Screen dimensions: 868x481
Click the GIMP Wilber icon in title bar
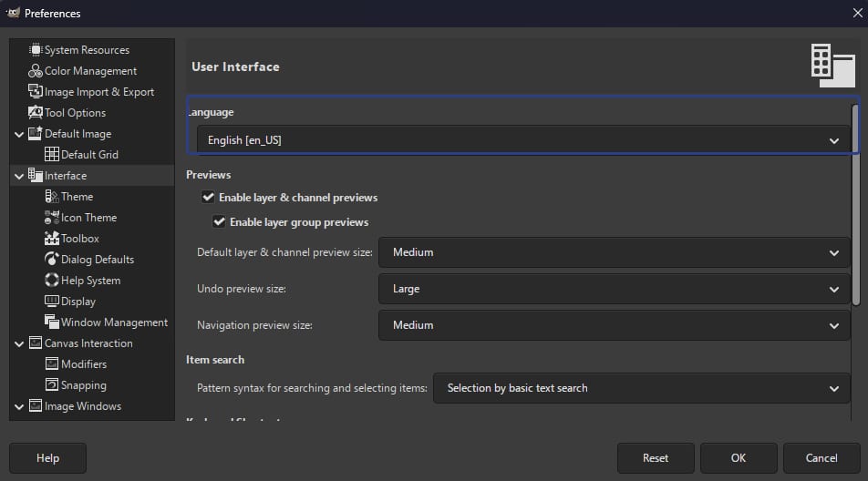(13, 13)
